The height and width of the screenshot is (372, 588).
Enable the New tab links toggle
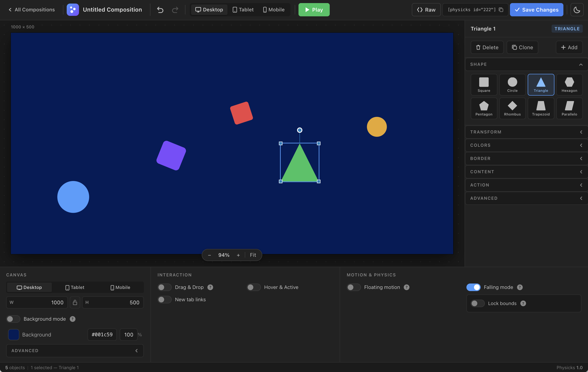[165, 299]
